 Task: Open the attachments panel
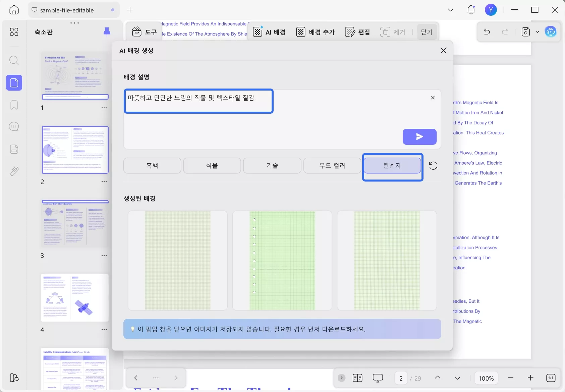[14, 171]
